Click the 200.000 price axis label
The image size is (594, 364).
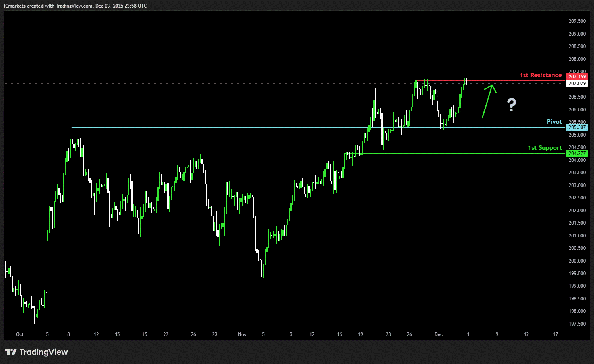click(x=577, y=261)
